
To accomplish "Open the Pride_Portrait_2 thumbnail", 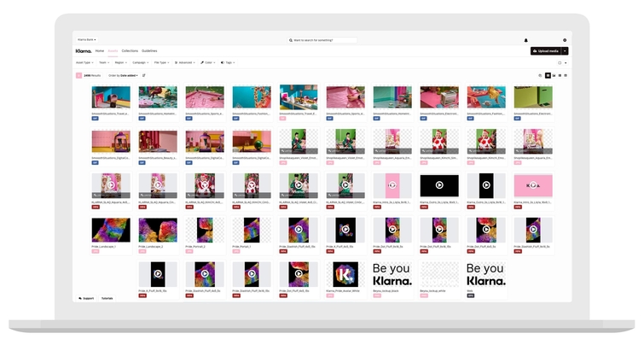I will pyautogui.click(x=205, y=230).
